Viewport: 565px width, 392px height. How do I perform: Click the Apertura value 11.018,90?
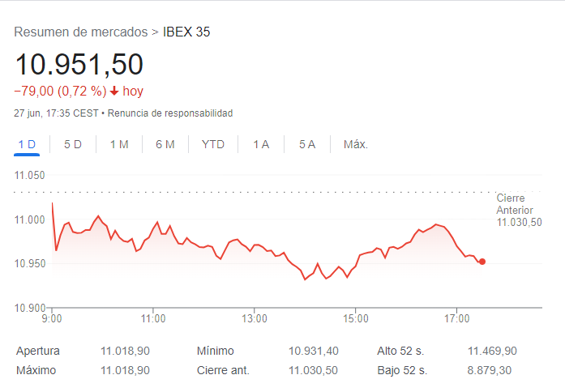(x=125, y=351)
